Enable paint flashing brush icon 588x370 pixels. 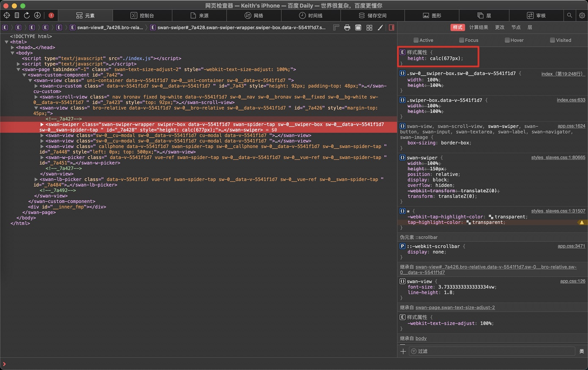(380, 27)
